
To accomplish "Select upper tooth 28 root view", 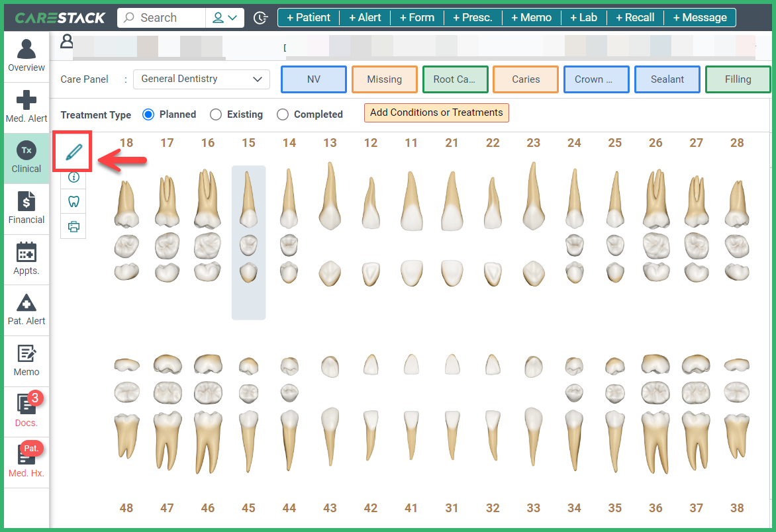I will pos(737,204).
